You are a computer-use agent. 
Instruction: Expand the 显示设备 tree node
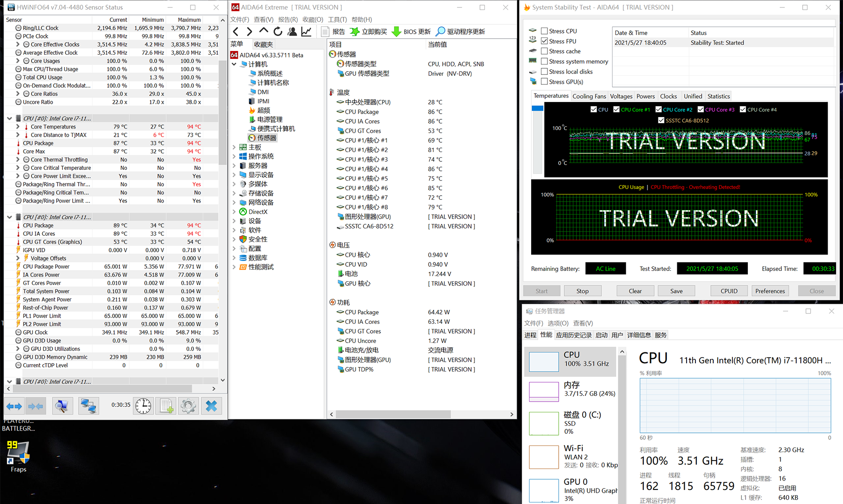coord(234,175)
